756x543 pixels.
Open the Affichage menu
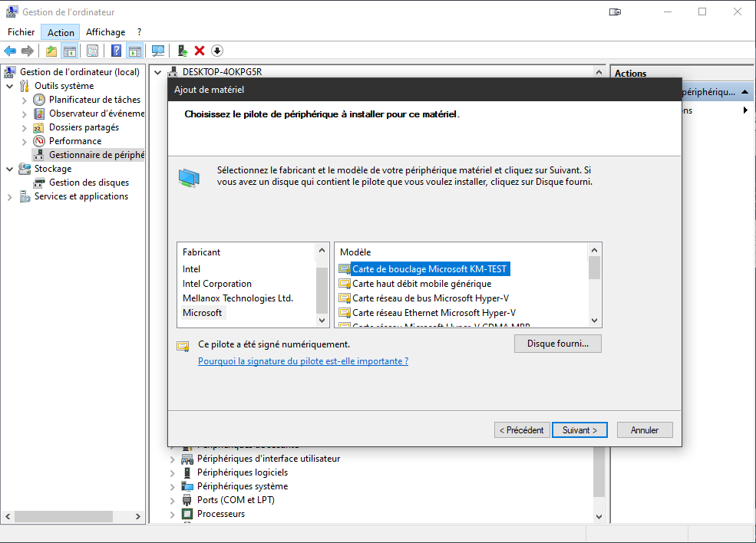pos(106,32)
